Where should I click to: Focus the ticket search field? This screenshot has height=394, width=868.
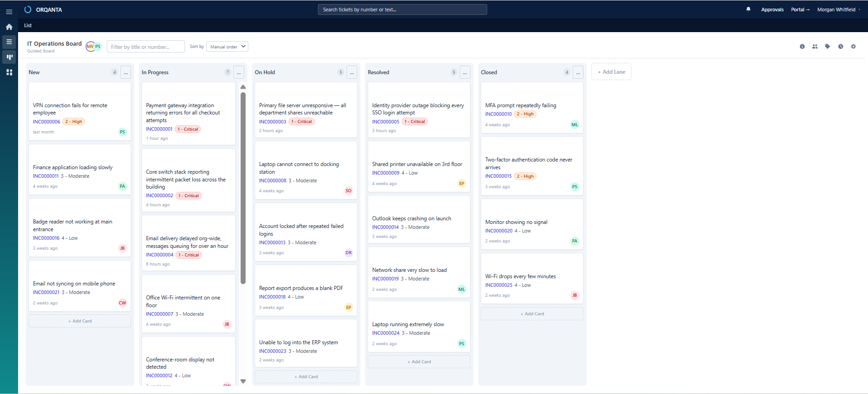[403, 9]
